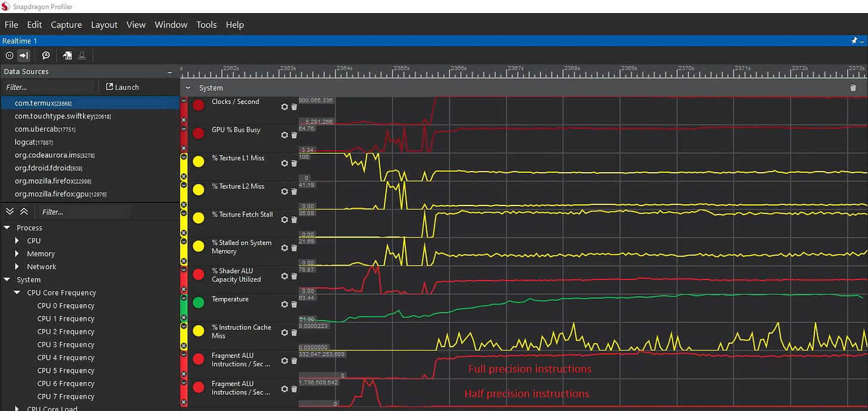
Task: Collapse the CPU Core Frequency tree
Action: click(16, 292)
